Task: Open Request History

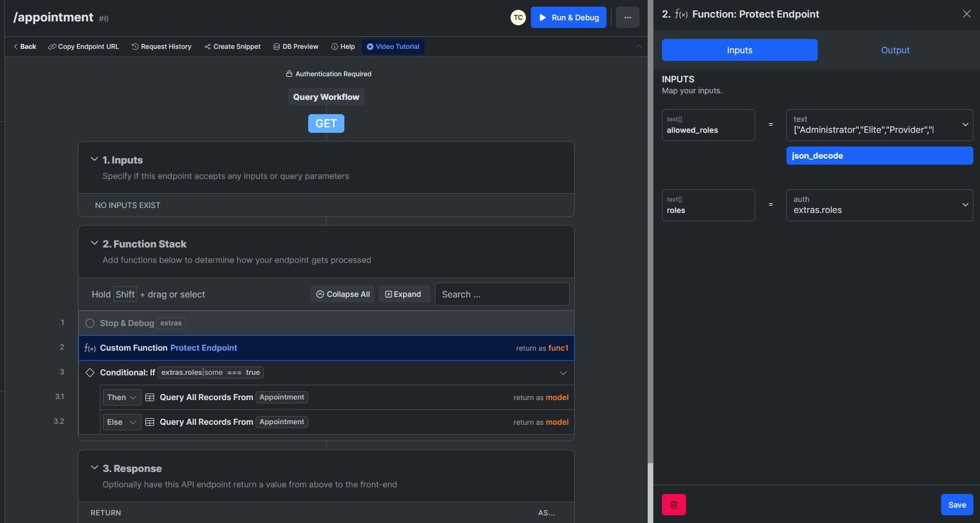Action: click(162, 47)
